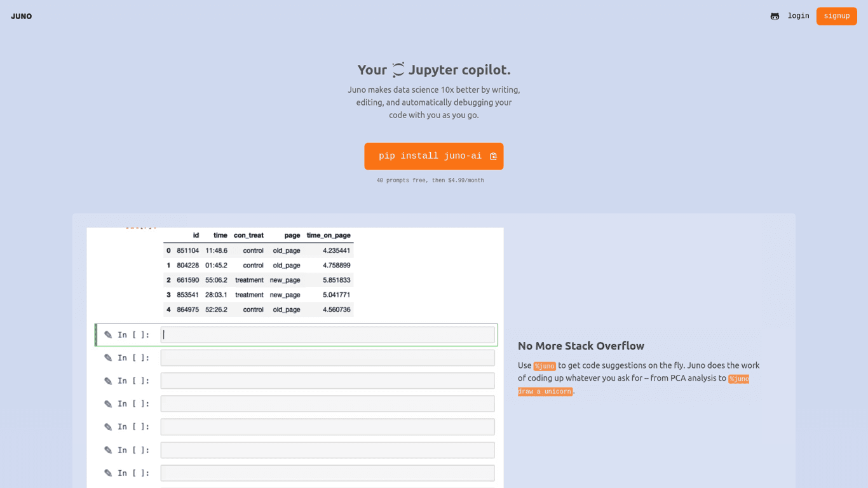Click the JUNO logo text
Viewport: 868px width, 488px height.
point(21,17)
